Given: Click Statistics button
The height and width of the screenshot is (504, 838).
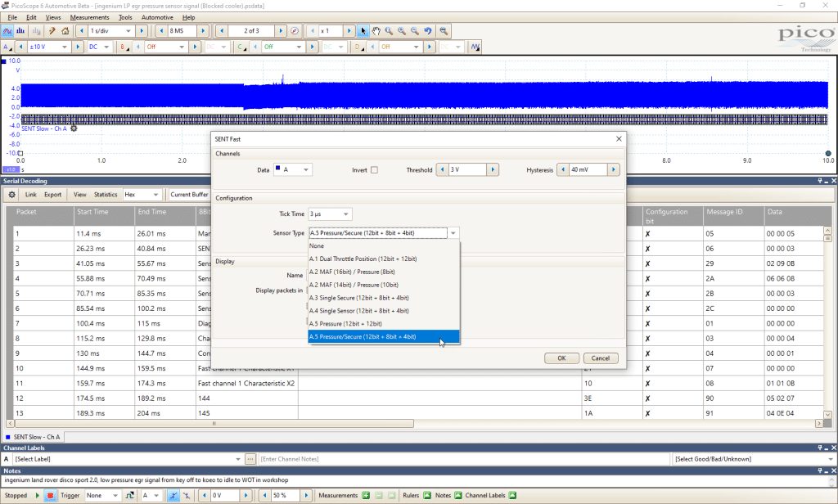Looking at the screenshot, I should click(x=106, y=195).
